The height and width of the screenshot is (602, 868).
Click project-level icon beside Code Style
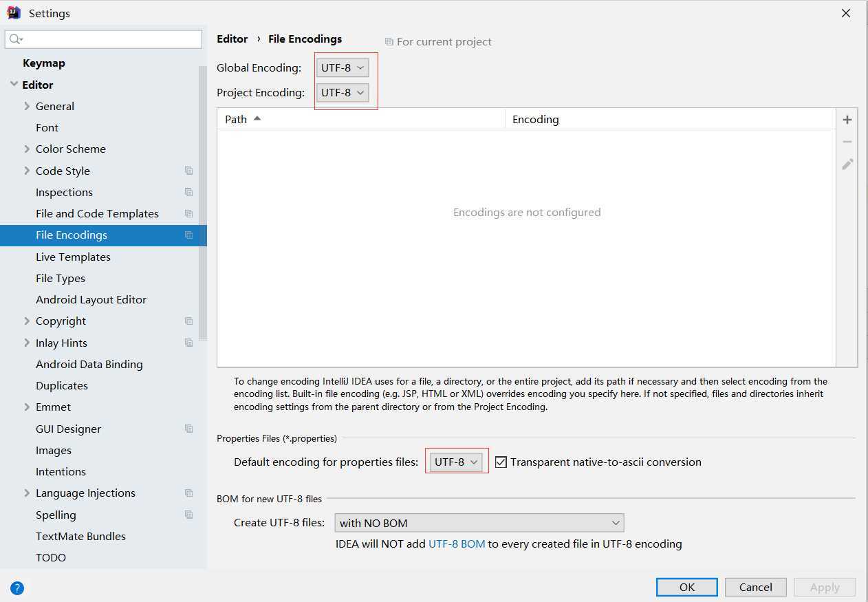188,171
